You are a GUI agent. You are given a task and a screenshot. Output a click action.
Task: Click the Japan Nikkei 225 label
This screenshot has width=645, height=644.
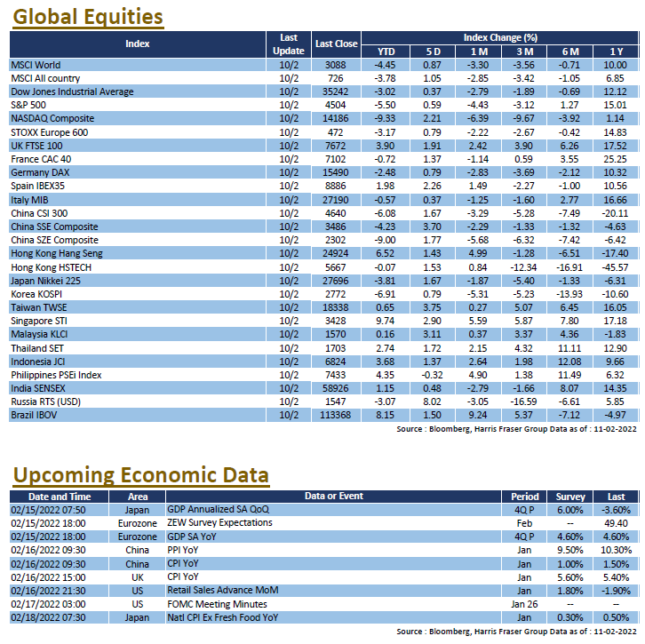(x=46, y=281)
